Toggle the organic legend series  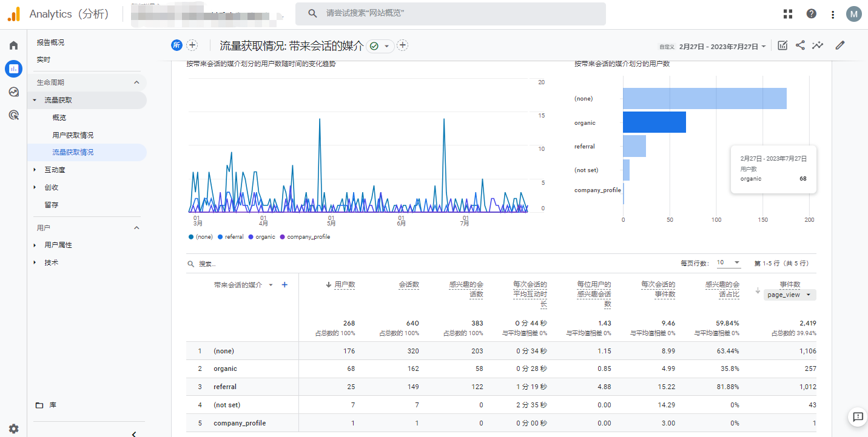coord(261,237)
